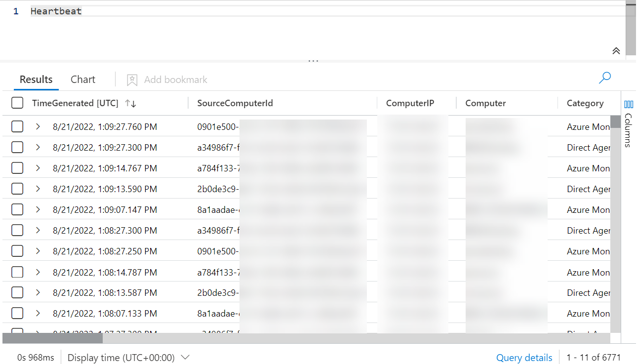Image resolution: width=637 pixels, height=364 pixels.
Task: Select the Results tab
Action: (x=36, y=79)
